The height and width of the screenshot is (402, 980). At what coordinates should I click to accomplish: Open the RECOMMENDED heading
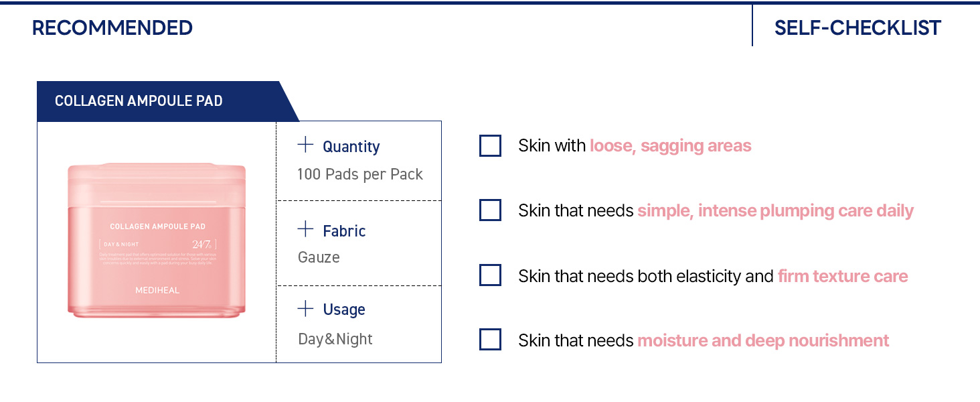coord(112,27)
